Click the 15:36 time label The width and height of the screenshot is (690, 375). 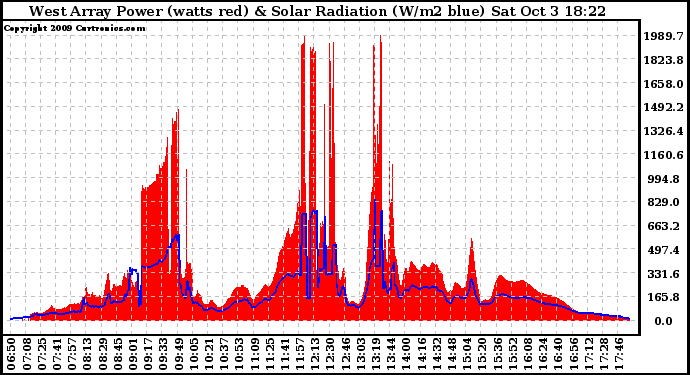point(497,354)
